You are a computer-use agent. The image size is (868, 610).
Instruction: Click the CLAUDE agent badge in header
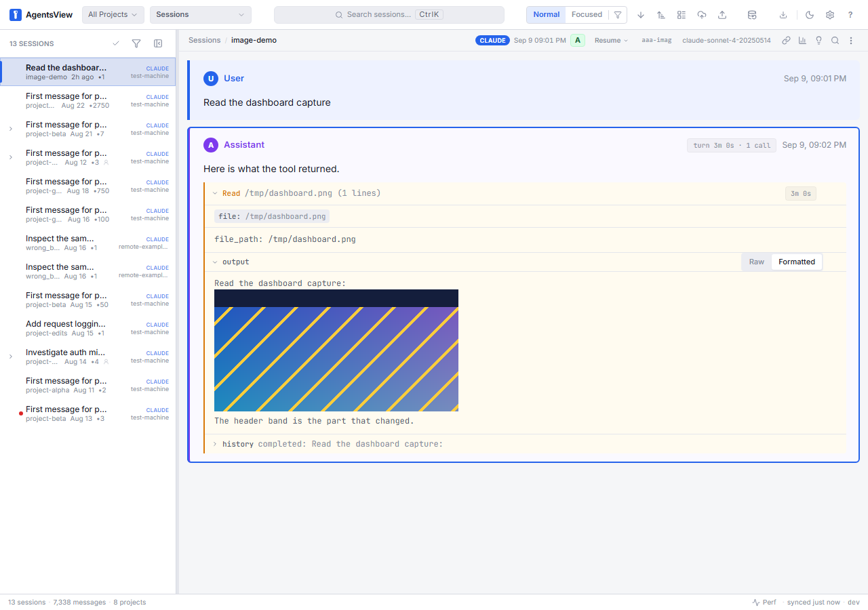pyautogui.click(x=492, y=41)
